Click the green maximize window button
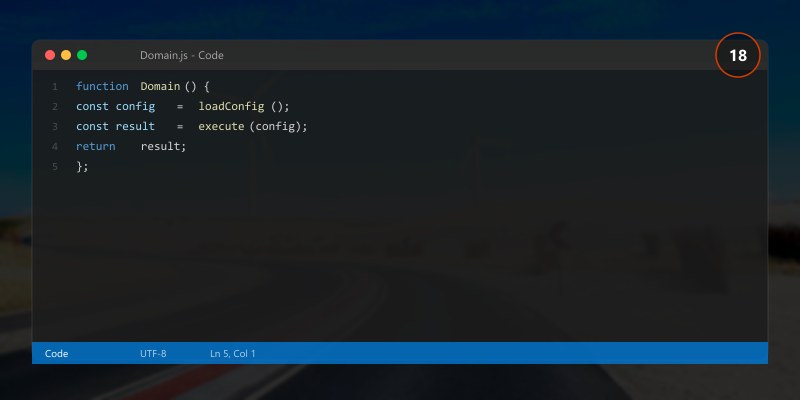800x400 pixels. coord(82,55)
